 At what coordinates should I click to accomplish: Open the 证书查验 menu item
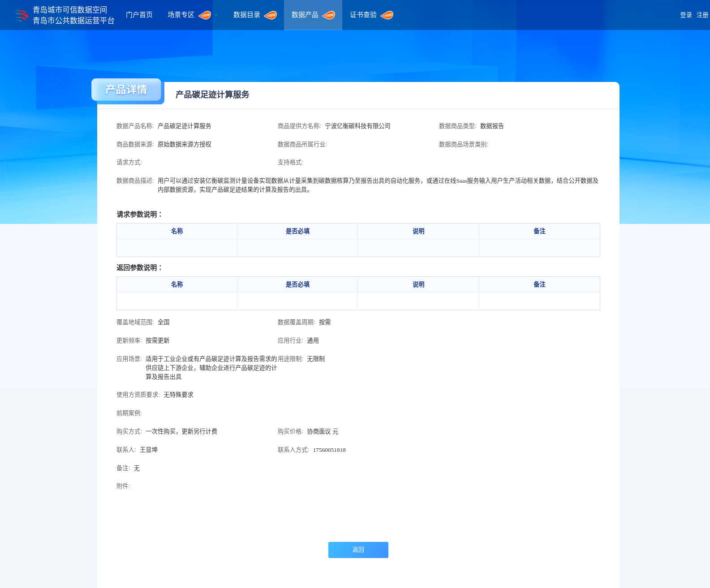[x=363, y=15]
